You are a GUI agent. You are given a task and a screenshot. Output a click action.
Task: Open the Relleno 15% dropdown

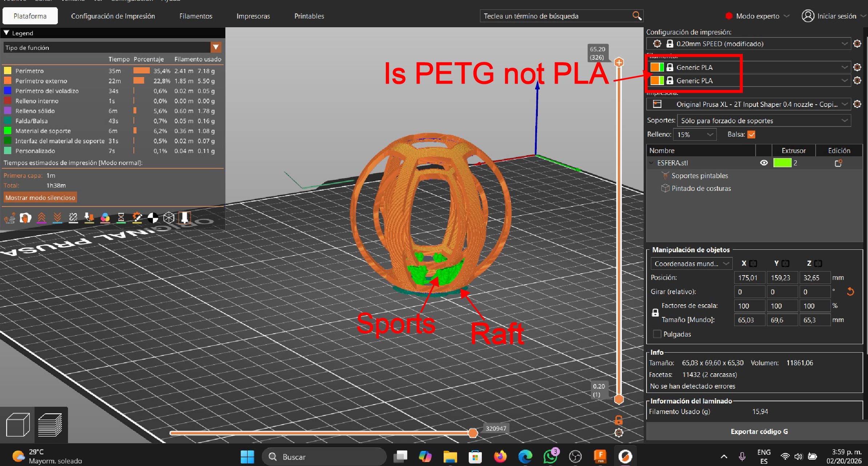[x=695, y=134]
